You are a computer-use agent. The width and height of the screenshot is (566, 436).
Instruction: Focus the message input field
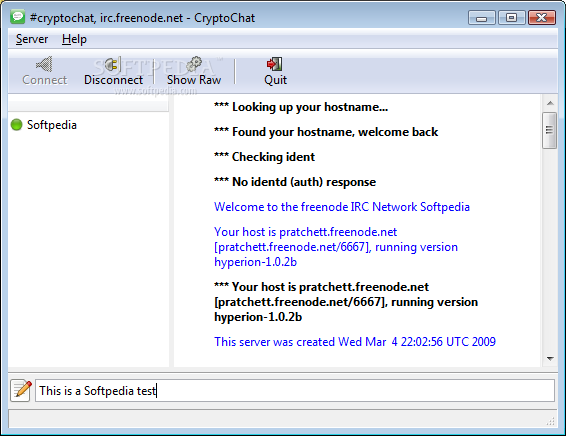click(x=295, y=391)
